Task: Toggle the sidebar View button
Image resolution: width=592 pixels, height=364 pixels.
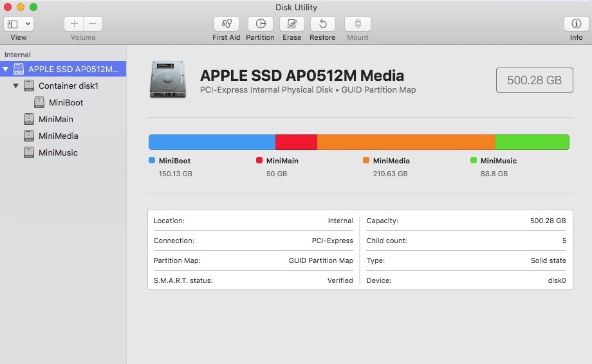Action: point(13,24)
